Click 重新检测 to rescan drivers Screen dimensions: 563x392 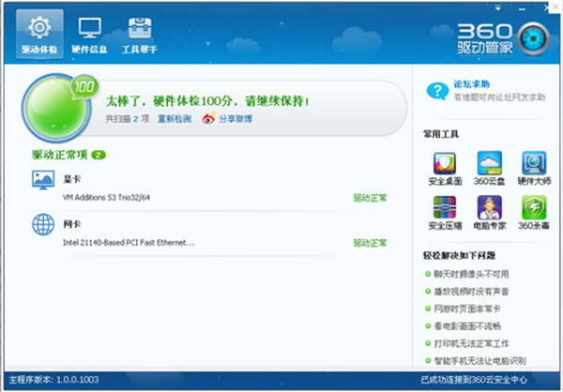tap(175, 119)
